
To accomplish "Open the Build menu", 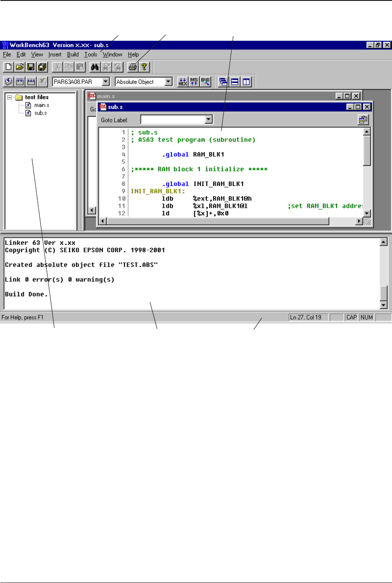I will 73,54.
